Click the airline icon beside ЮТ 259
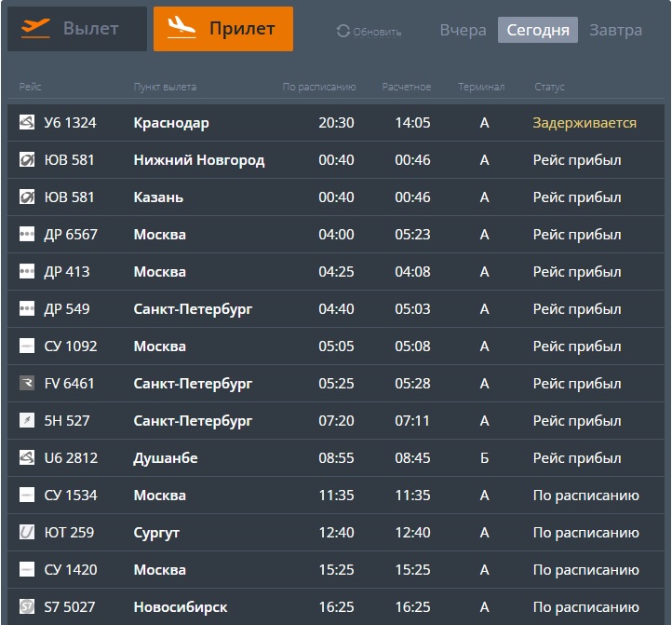This screenshot has width=672, height=625. [27, 533]
